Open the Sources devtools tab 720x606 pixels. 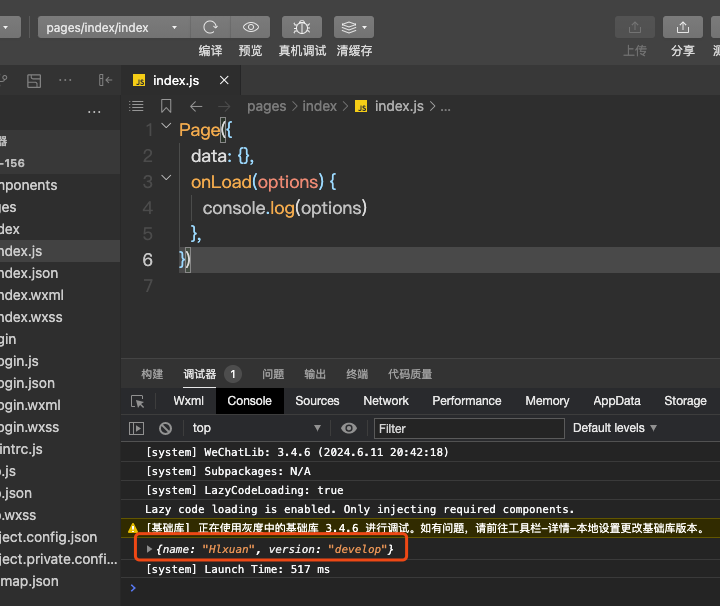point(317,401)
